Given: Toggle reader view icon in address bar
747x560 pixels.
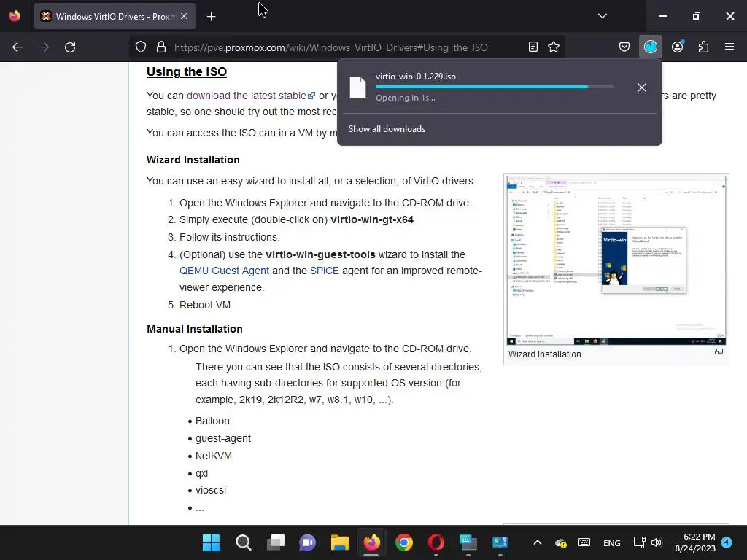Looking at the screenshot, I should click(x=533, y=47).
